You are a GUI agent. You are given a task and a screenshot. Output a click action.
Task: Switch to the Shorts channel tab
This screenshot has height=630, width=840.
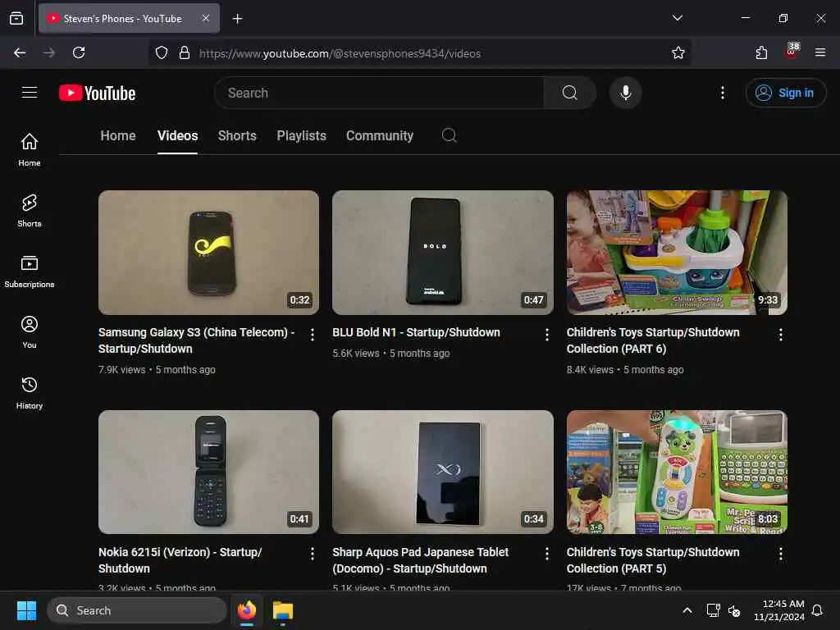[x=237, y=135]
